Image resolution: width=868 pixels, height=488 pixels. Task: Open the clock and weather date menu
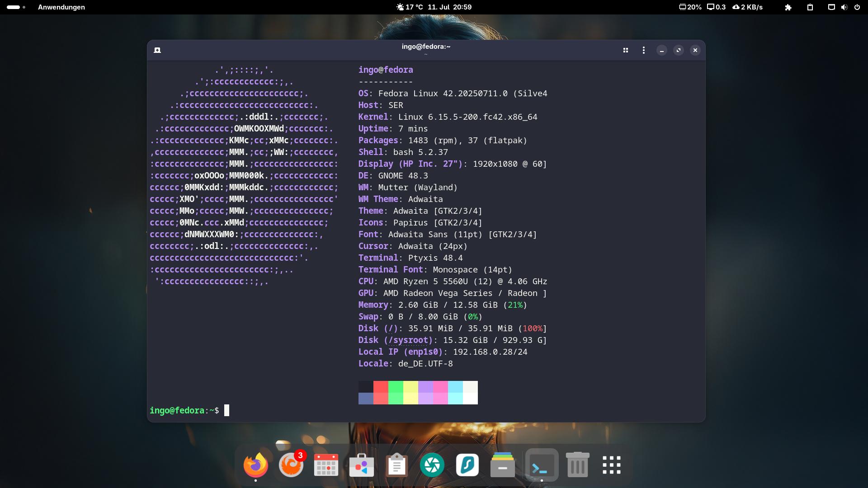(434, 7)
